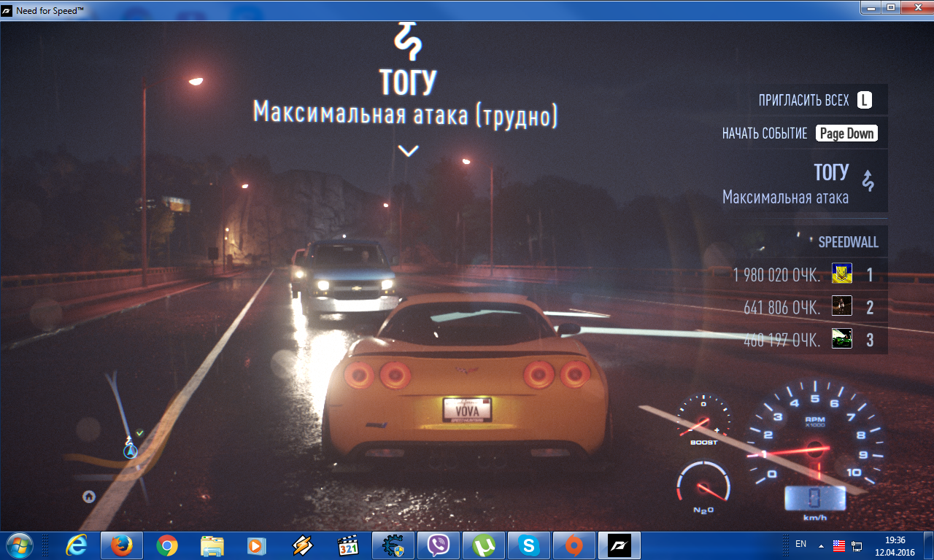Click the avatar of the rank 2 player

click(842, 306)
